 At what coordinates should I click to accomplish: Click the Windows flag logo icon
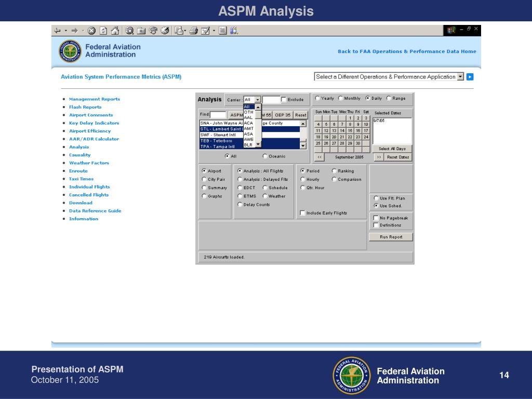point(451,30)
